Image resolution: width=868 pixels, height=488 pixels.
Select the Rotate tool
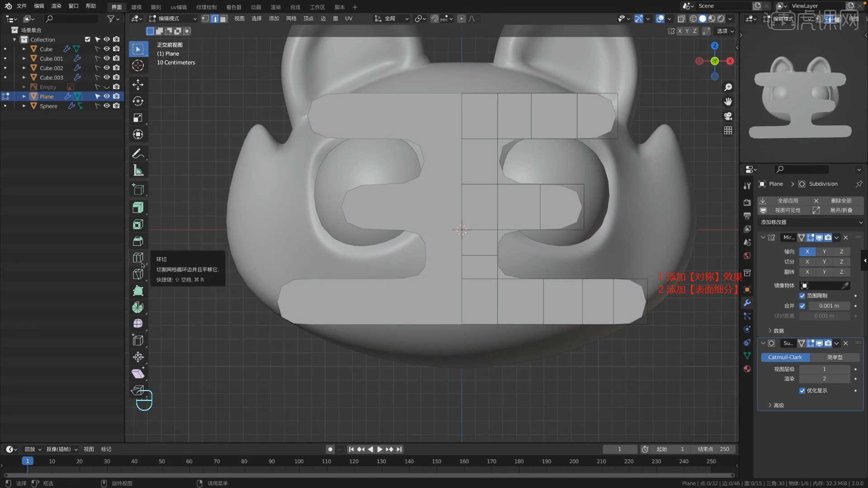[x=138, y=101]
